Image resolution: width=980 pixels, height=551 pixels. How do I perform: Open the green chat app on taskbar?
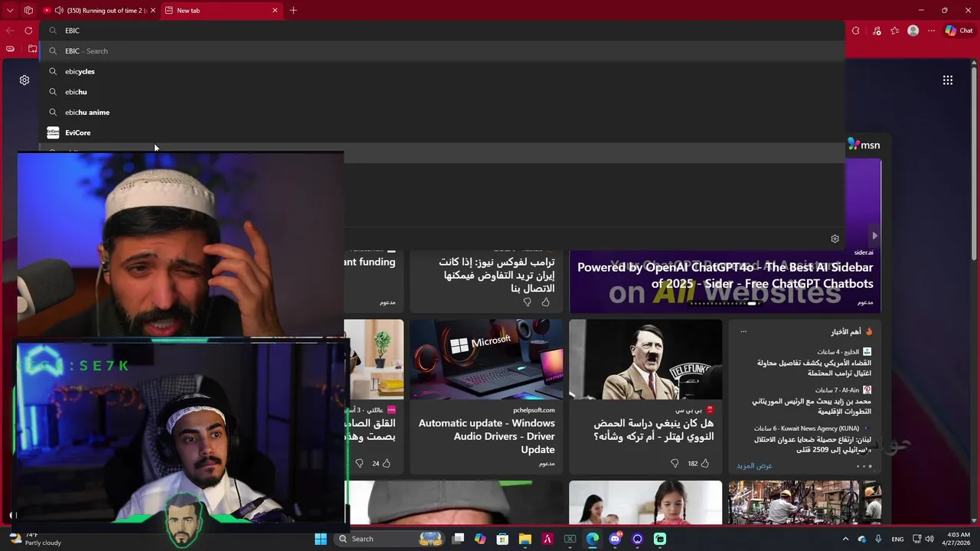(660, 539)
